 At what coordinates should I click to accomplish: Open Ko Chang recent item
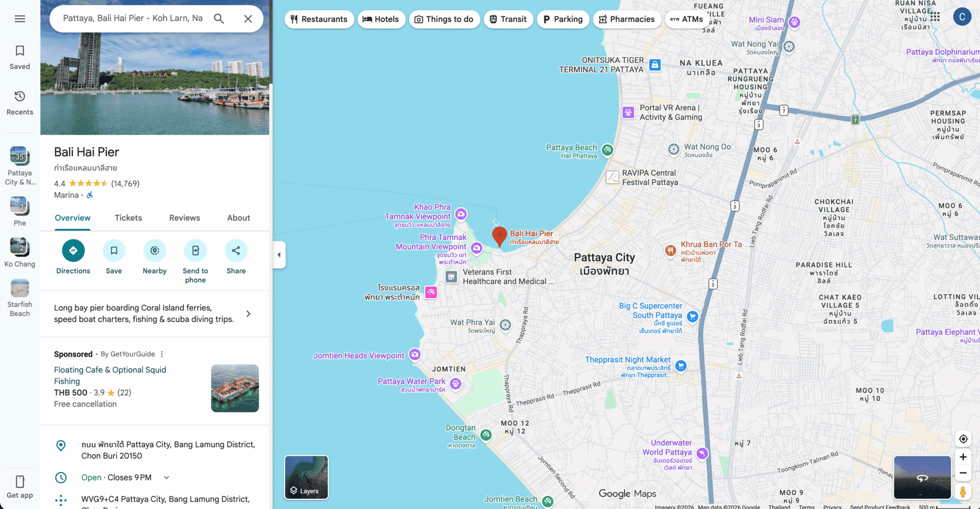[20, 252]
